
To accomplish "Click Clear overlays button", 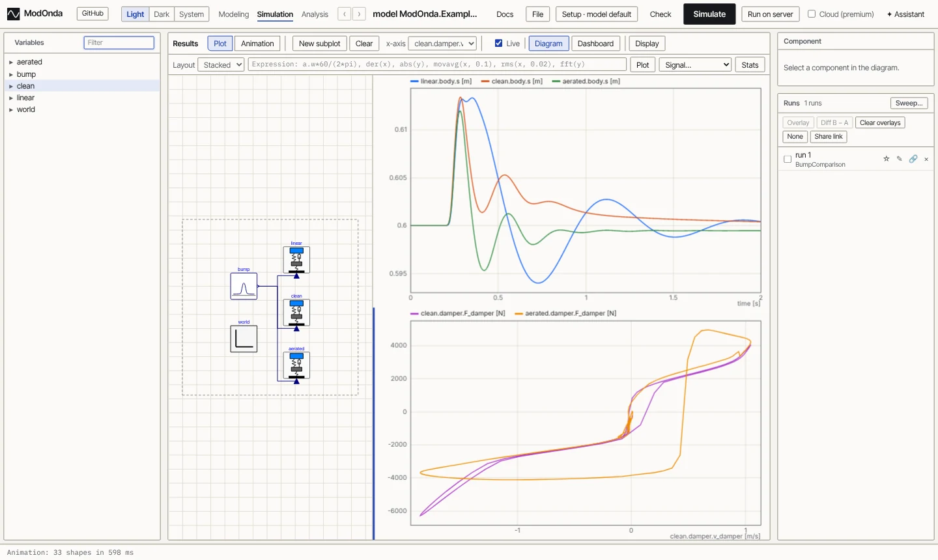I will point(880,122).
